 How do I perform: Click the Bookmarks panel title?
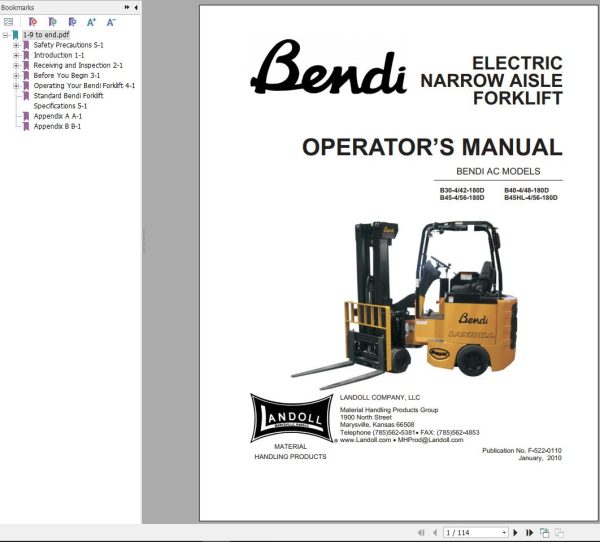click(x=17, y=7)
